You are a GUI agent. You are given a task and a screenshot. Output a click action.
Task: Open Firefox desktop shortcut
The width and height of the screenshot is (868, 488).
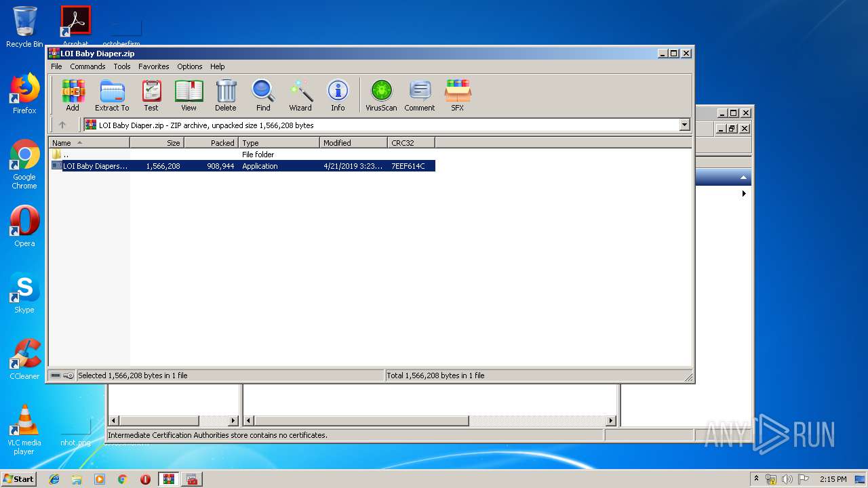(24, 94)
